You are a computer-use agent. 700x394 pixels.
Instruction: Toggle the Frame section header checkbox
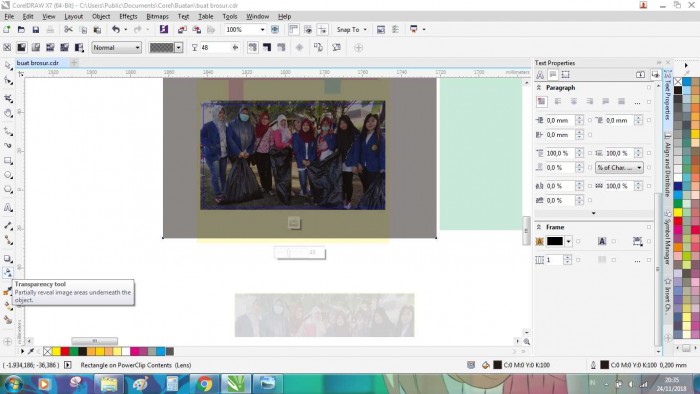(x=649, y=227)
